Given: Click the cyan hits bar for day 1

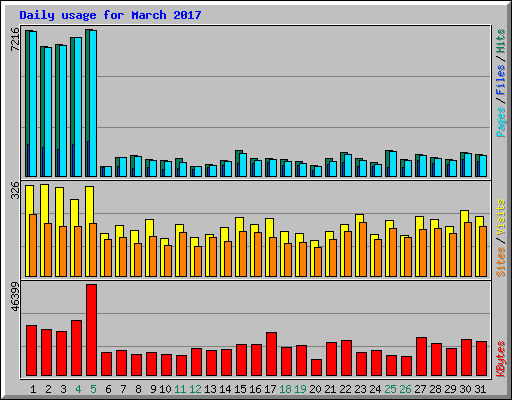Looking at the screenshot, I should point(33,104).
